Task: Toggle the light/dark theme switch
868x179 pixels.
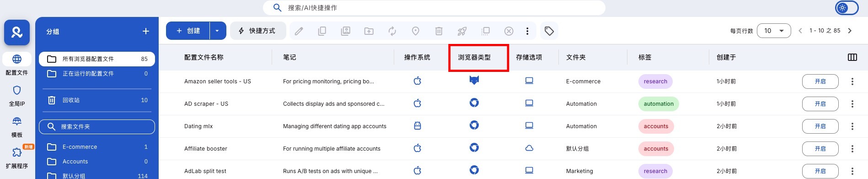Action: [x=847, y=8]
